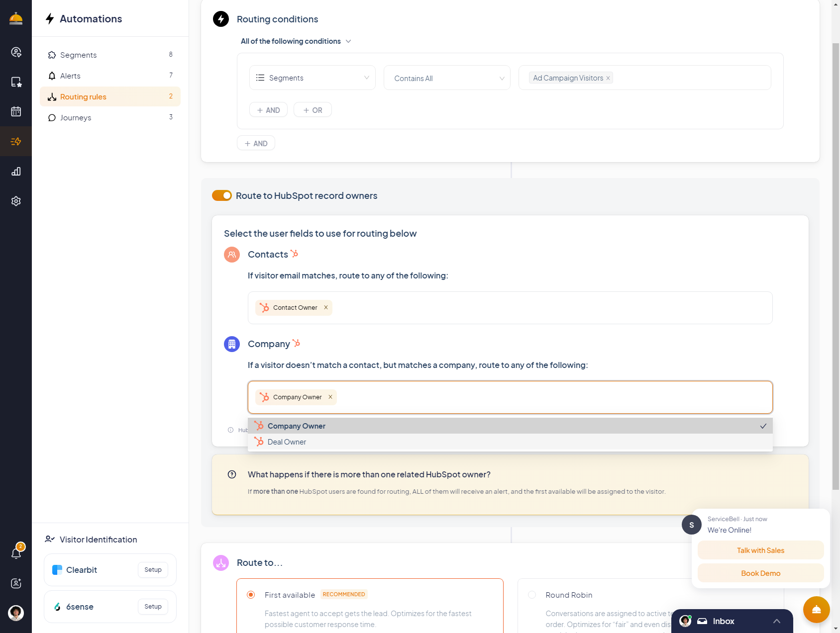Viewport: 840px width, 633px height.
Task: Choose Deal Owner from dropdown list
Action: point(510,442)
